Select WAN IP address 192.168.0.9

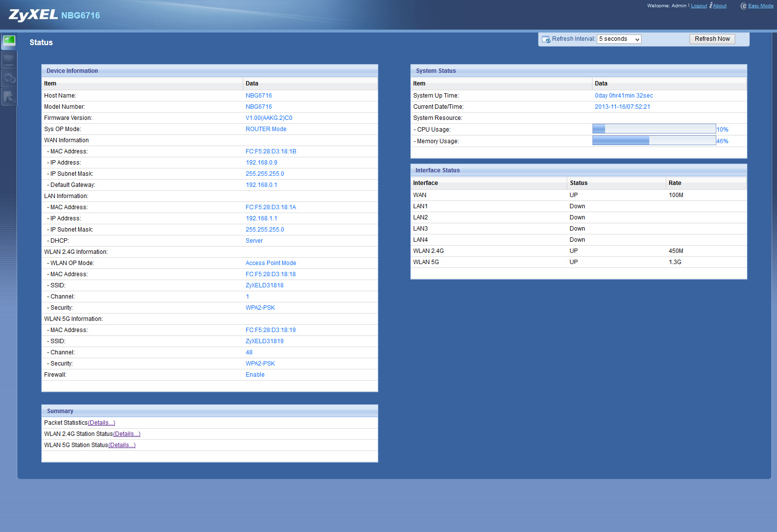point(262,163)
